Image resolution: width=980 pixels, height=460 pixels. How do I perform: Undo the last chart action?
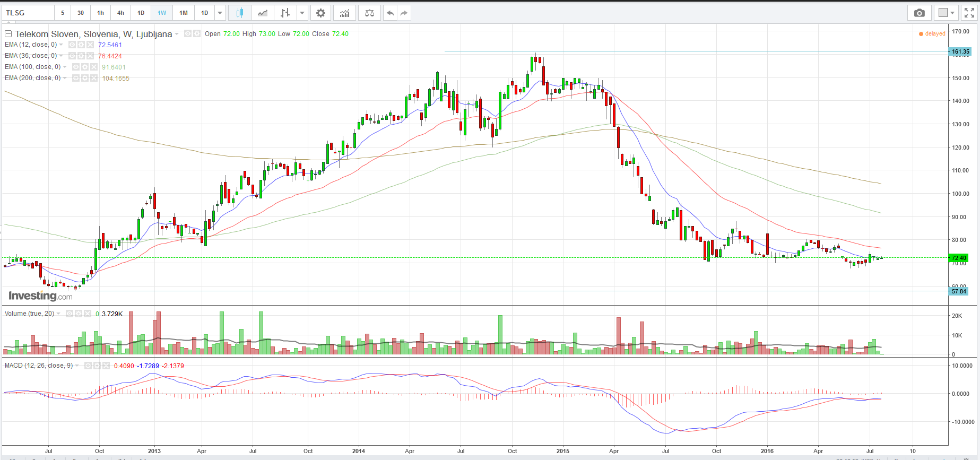(391, 13)
